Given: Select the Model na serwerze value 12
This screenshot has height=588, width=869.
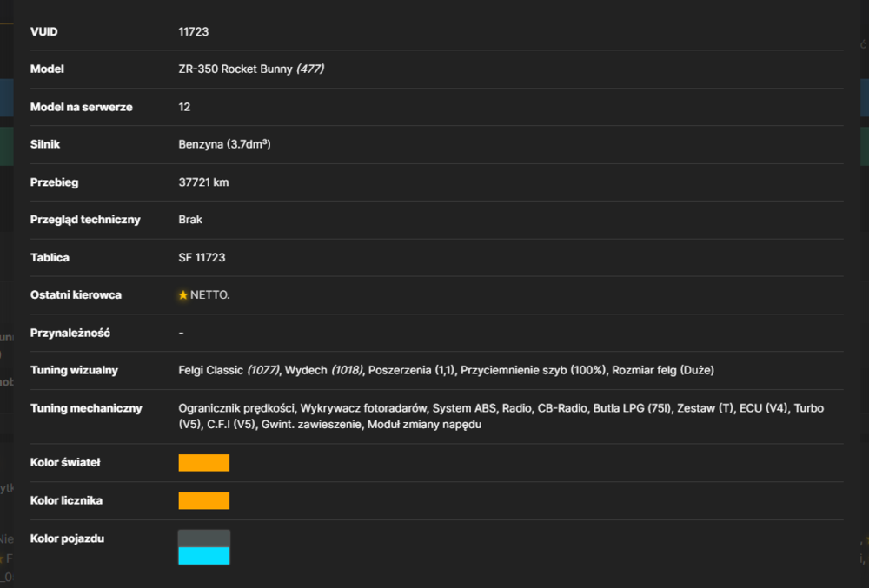Looking at the screenshot, I should 184,107.
